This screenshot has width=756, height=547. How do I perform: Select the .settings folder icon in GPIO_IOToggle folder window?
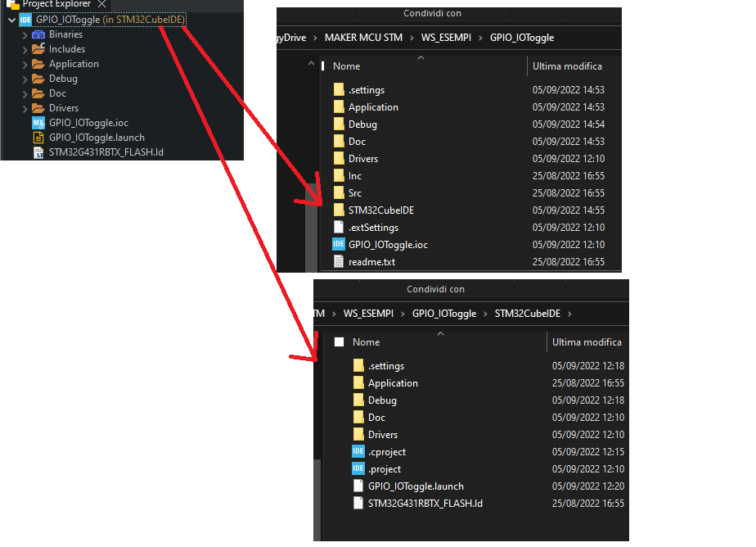[x=339, y=90]
